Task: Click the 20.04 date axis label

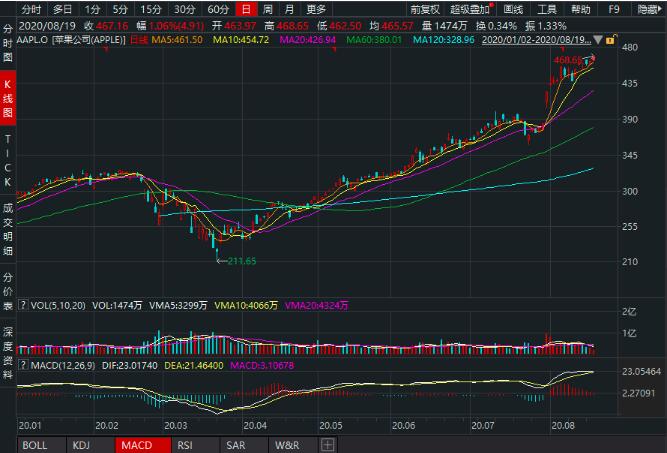Action: (x=255, y=425)
